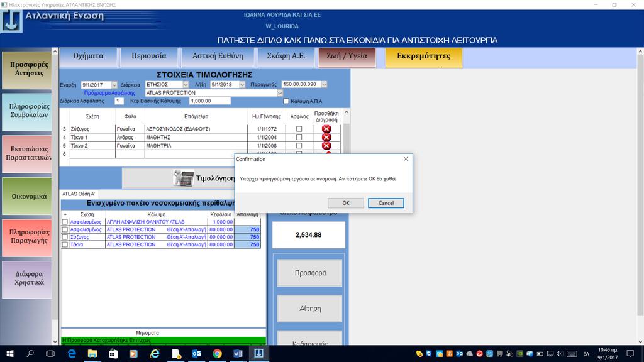The image size is (644, 362).
Task: Click the Κεφ.Βασικής Κάλυψης amount field
Action: [x=209, y=101]
